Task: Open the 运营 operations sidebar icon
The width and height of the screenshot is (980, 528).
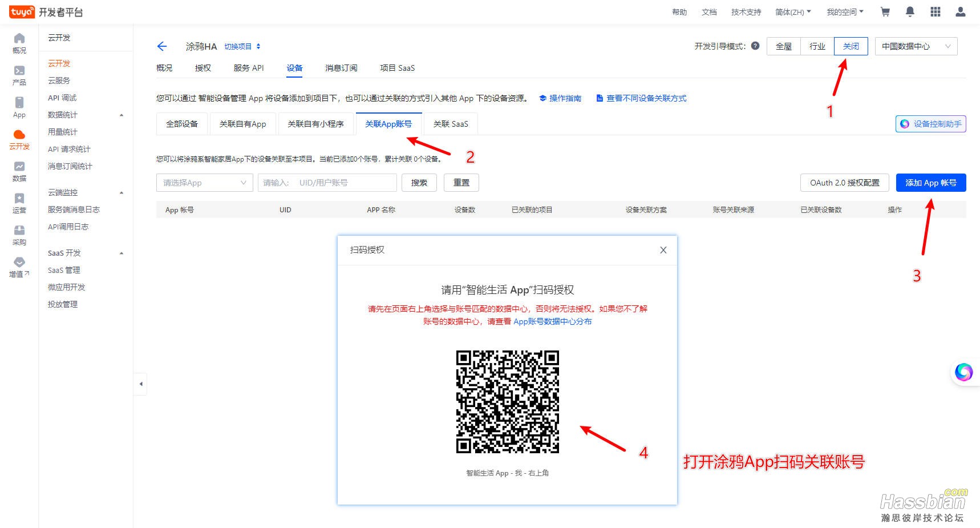Action: point(19,203)
